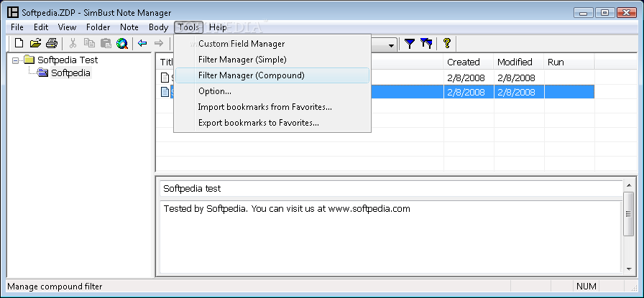
Task: Choose Export bookmarks to Favorites...
Action: click(x=272, y=123)
